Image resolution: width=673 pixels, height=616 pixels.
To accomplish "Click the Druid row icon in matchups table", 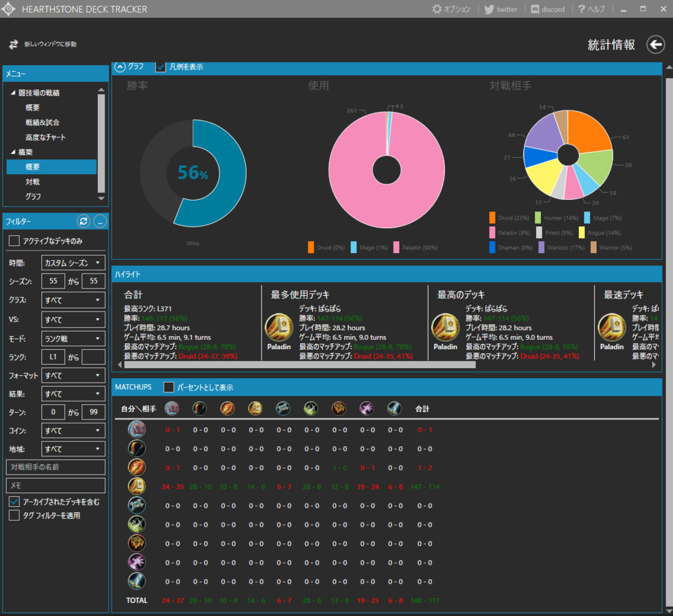I will point(137,429).
